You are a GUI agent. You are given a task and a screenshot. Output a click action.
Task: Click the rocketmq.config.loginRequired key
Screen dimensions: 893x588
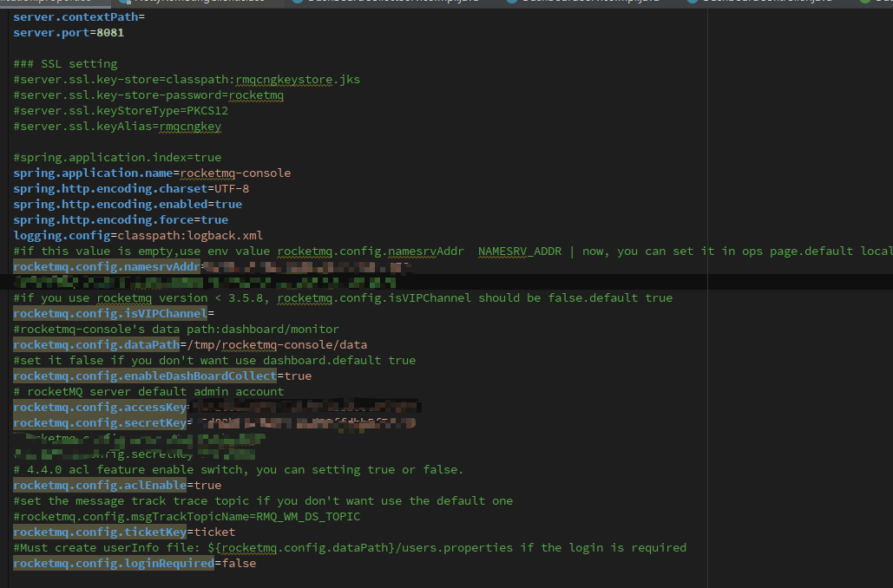(114, 563)
